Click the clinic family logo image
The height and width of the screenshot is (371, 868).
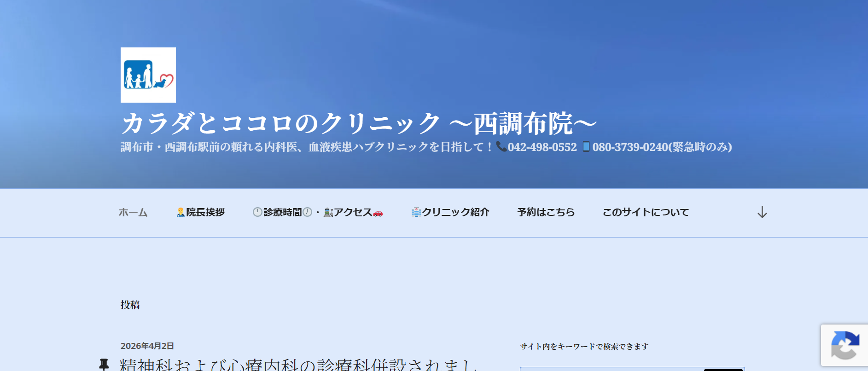coord(148,75)
